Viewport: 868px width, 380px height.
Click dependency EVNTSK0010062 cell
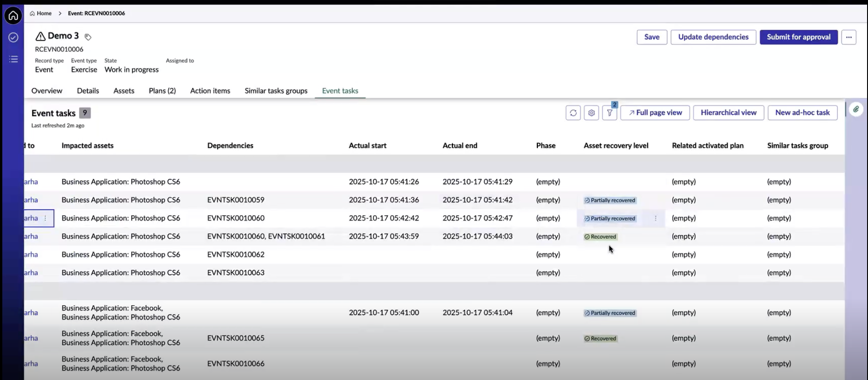coord(236,255)
